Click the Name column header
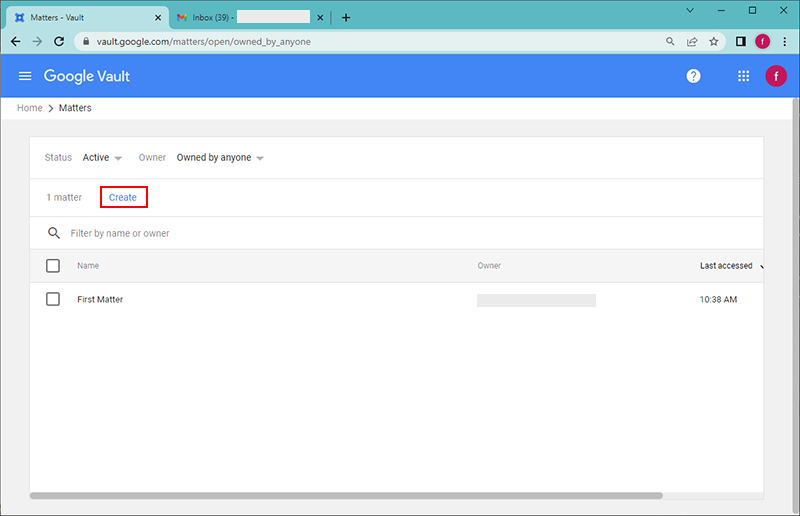This screenshot has width=800, height=516. 88,265
